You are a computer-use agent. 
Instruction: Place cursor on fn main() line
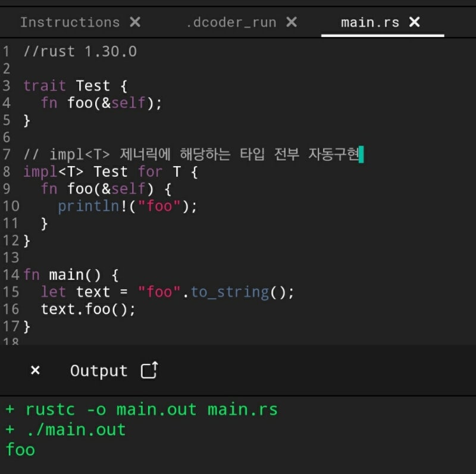pyautogui.click(x=71, y=275)
